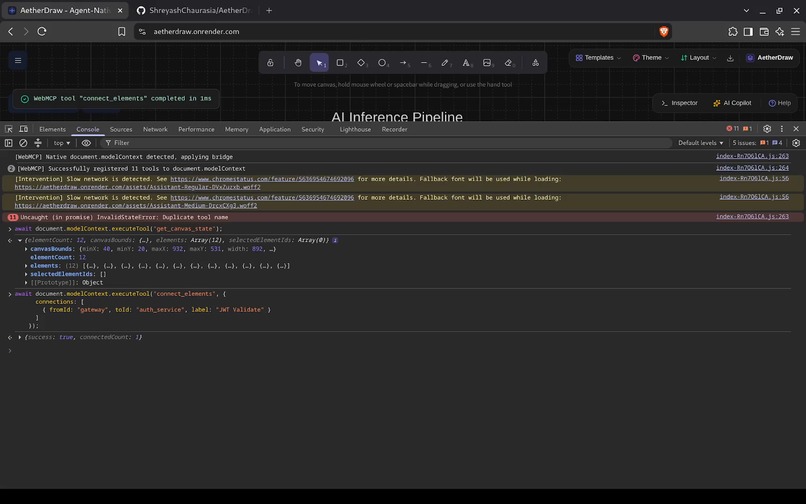Bookmark this page icon
This screenshot has height=504, width=806.
121,31
